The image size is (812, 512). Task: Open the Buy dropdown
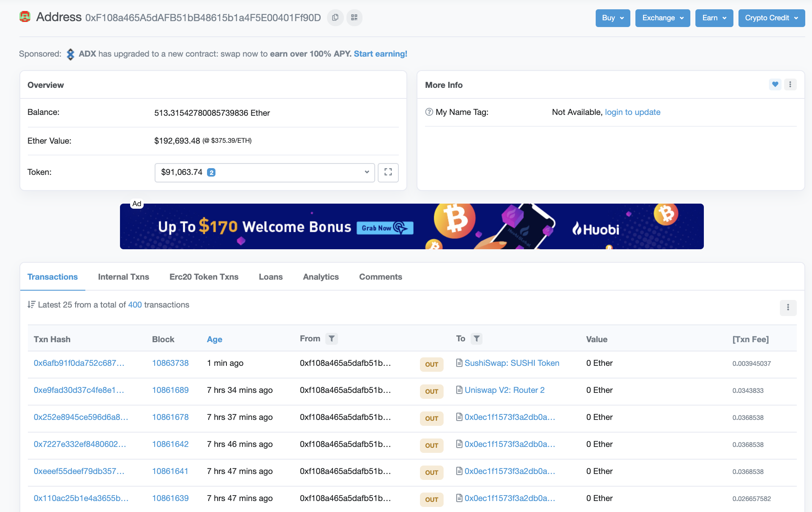click(613, 18)
